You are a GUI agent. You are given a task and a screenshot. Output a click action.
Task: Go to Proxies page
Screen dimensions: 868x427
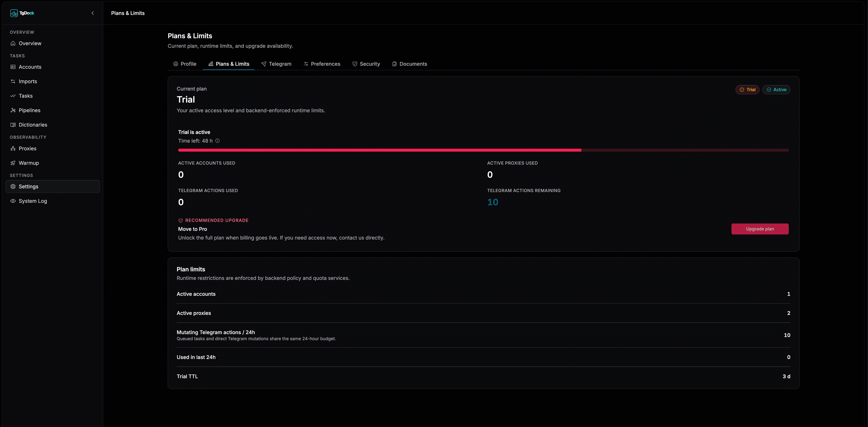(x=53, y=148)
